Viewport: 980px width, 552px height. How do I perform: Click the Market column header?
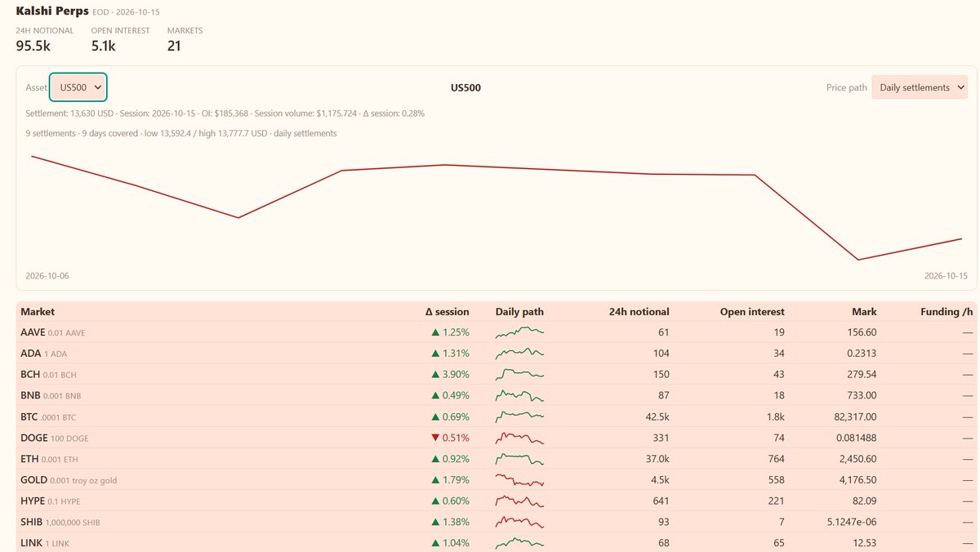pyautogui.click(x=38, y=312)
